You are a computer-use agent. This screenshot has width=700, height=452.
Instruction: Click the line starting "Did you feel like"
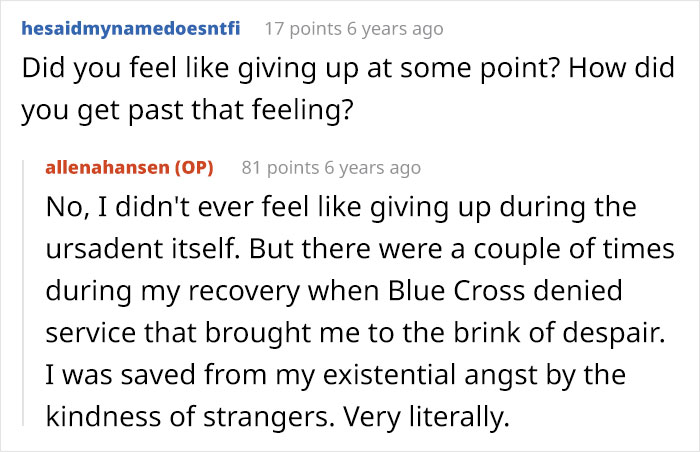[x=348, y=69]
